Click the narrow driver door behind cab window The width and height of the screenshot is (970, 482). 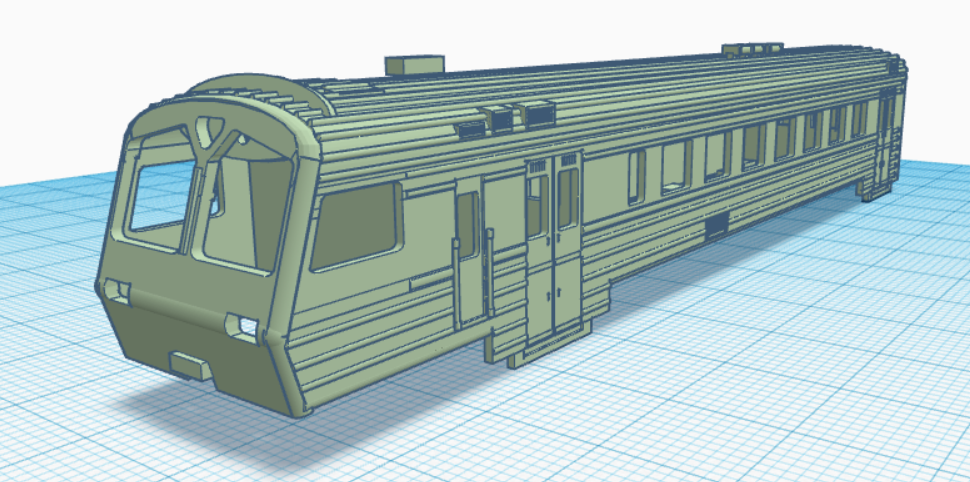(471, 251)
